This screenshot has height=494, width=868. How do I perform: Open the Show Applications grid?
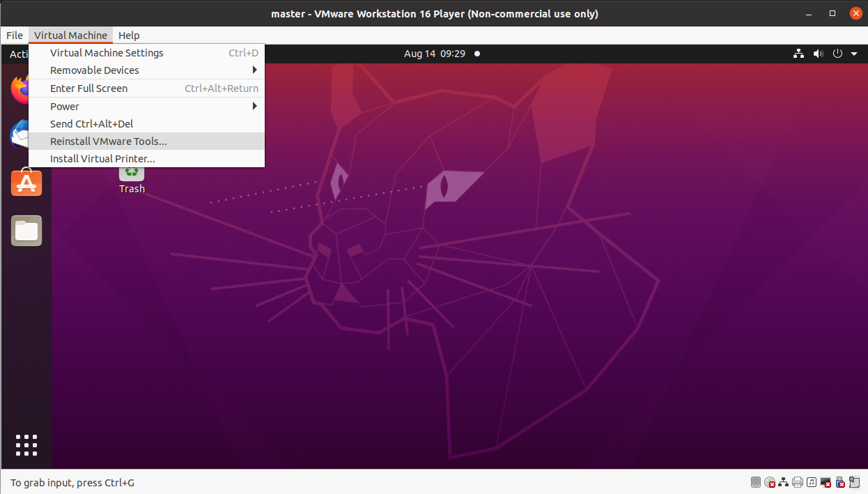click(26, 445)
